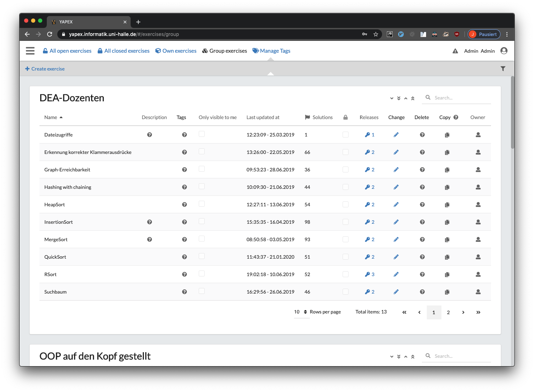
Task: Switch to All open exercises tab
Action: point(67,51)
